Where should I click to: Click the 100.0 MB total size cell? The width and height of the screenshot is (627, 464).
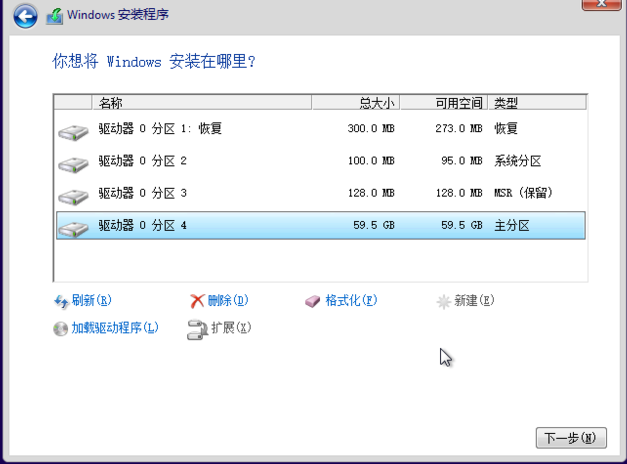tap(371, 161)
